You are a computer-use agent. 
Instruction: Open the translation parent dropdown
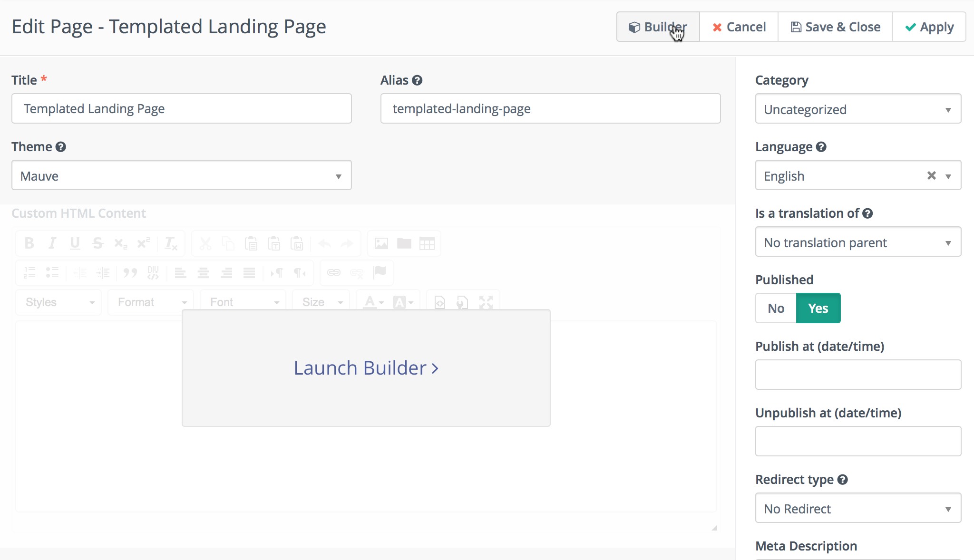click(x=857, y=242)
